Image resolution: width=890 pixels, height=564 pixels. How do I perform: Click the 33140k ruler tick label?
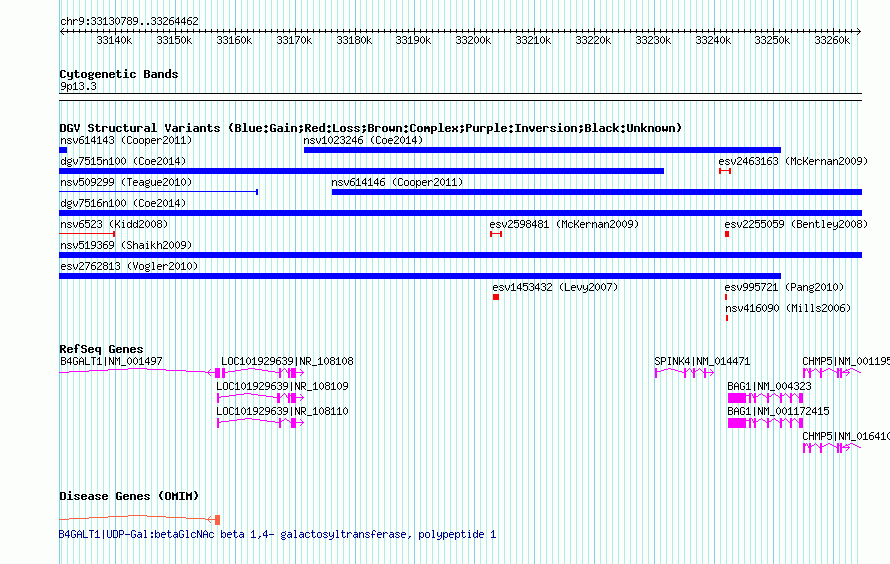(114, 40)
